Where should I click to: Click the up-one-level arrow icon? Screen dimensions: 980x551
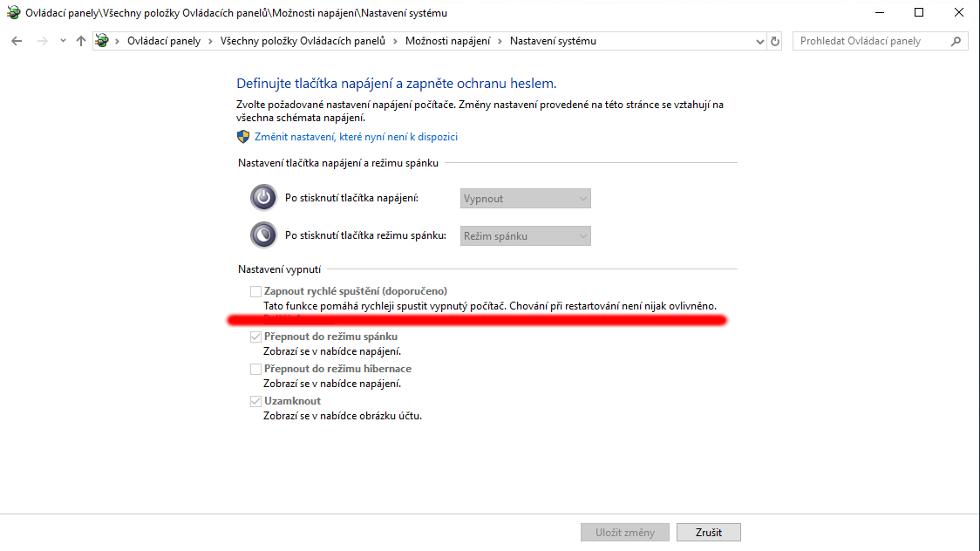pyautogui.click(x=81, y=41)
